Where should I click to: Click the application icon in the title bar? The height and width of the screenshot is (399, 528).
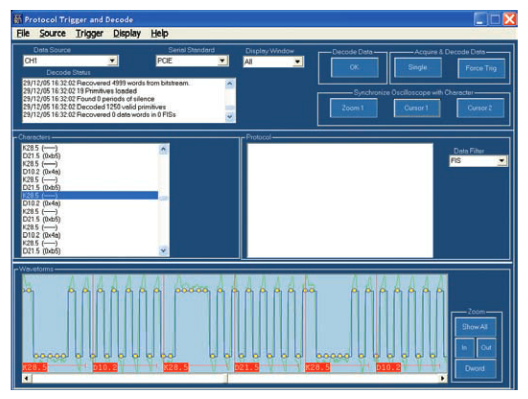tap(18, 19)
